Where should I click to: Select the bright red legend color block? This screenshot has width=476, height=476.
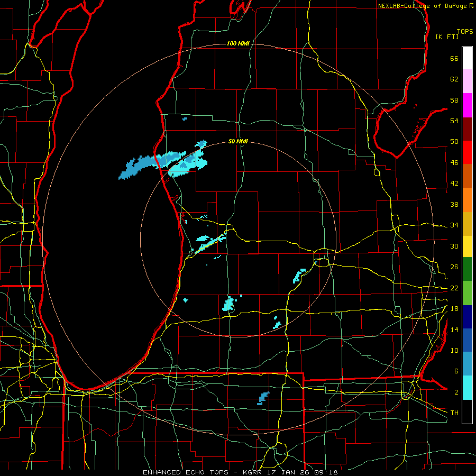[x=467, y=152]
